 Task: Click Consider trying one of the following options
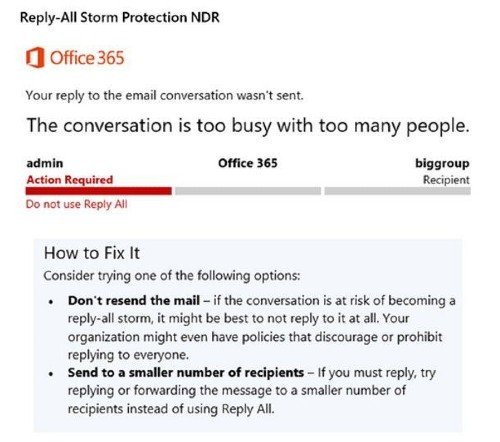(172, 276)
